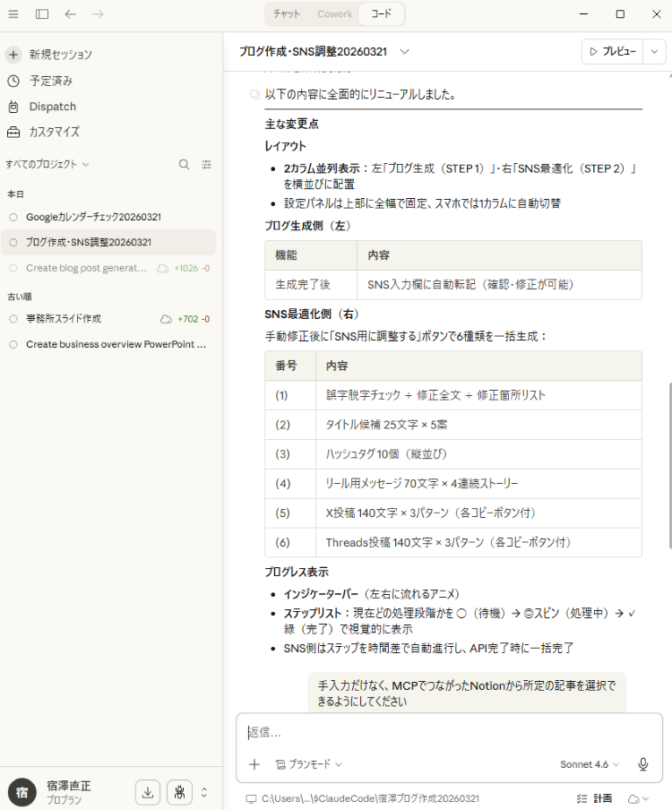Switch to the チャット tab

tap(287, 14)
